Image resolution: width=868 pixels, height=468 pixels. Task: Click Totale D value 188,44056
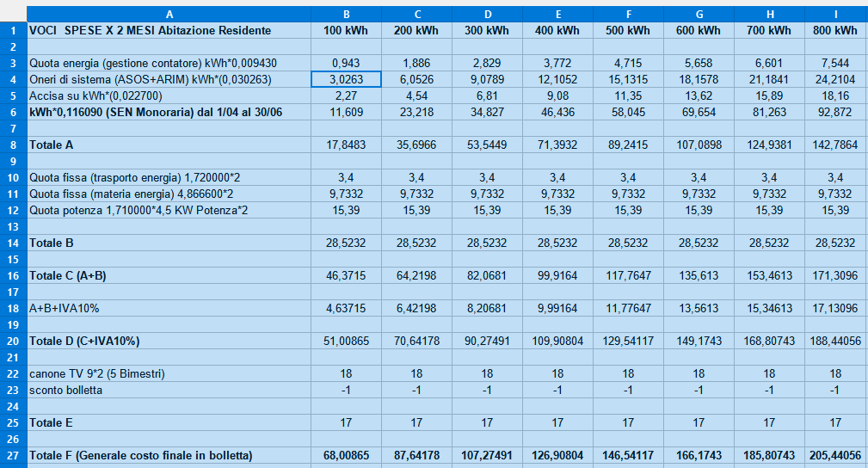pyautogui.click(x=836, y=342)
